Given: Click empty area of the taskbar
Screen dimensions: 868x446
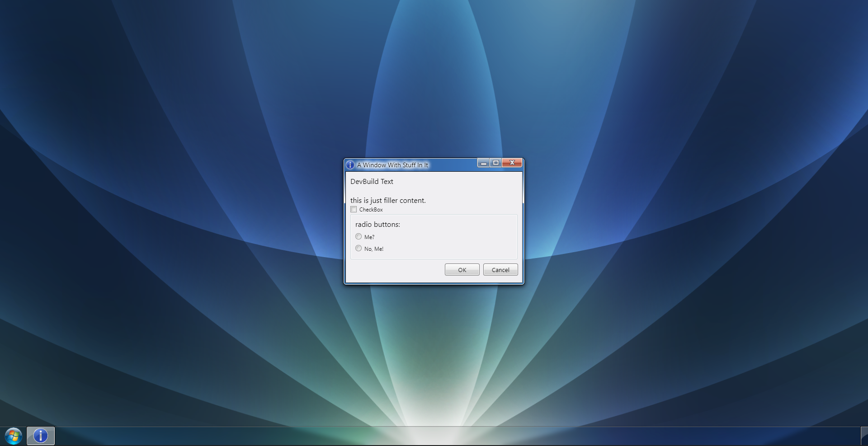Looking at the screenshot, I should [x=452, y=436].
